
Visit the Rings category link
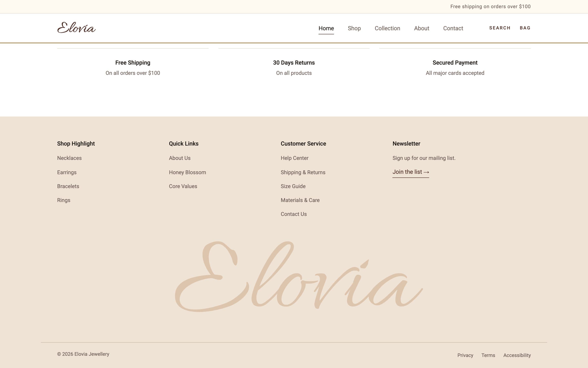(64, 200)
